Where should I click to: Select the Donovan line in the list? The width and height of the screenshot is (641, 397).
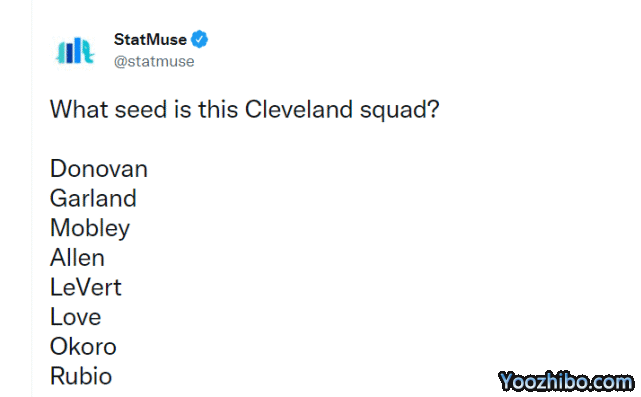point(99,168)
